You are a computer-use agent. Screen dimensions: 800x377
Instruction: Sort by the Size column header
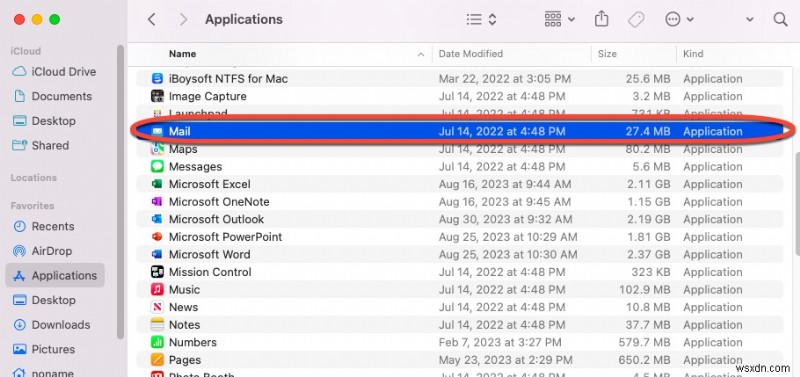(607, 54)
